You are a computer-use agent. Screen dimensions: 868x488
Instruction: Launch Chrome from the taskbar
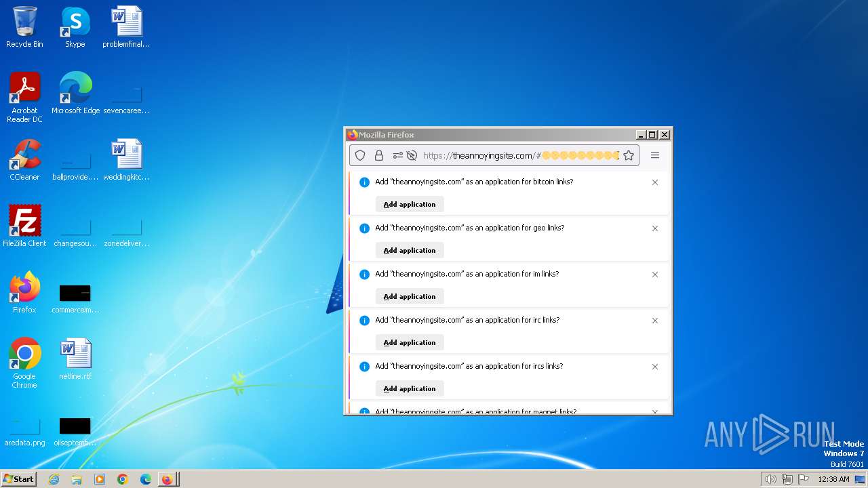click(x=123, y=479)
